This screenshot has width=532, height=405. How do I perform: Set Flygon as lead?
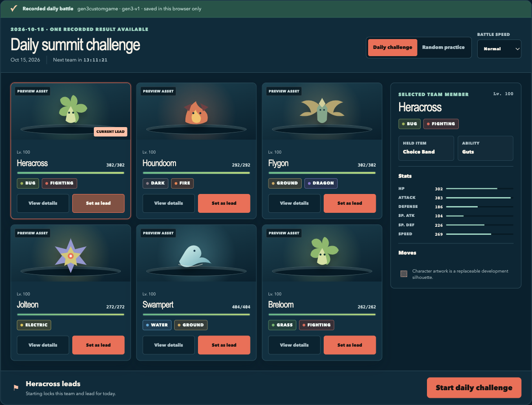[x=350, y=203]
